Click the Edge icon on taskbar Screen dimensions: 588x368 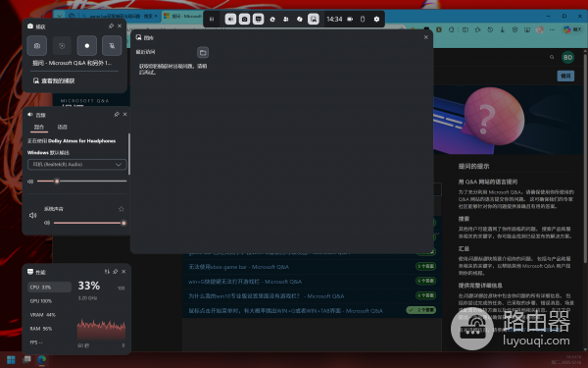coord(41,360)
